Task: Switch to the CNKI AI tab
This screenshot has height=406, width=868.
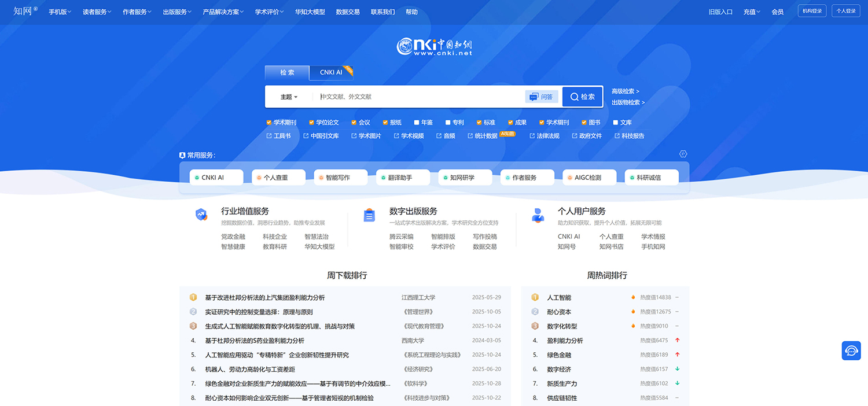Action: click(x=331, y=72)
